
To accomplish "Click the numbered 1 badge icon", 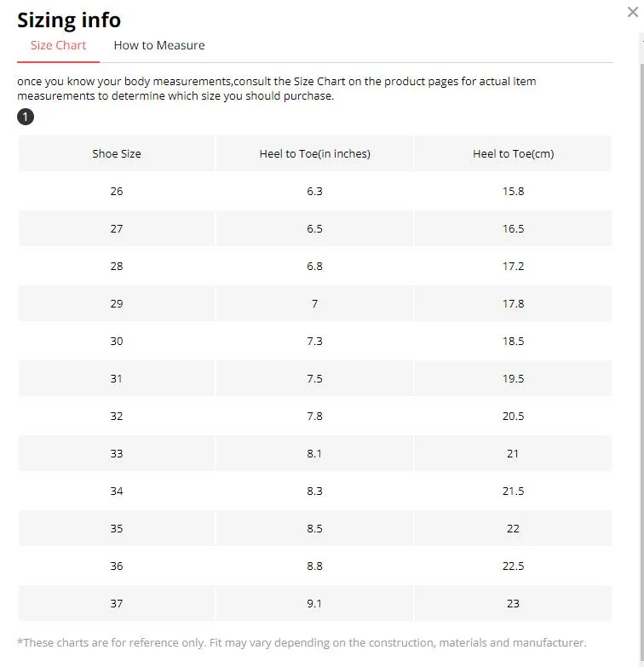I will (26, 117).
